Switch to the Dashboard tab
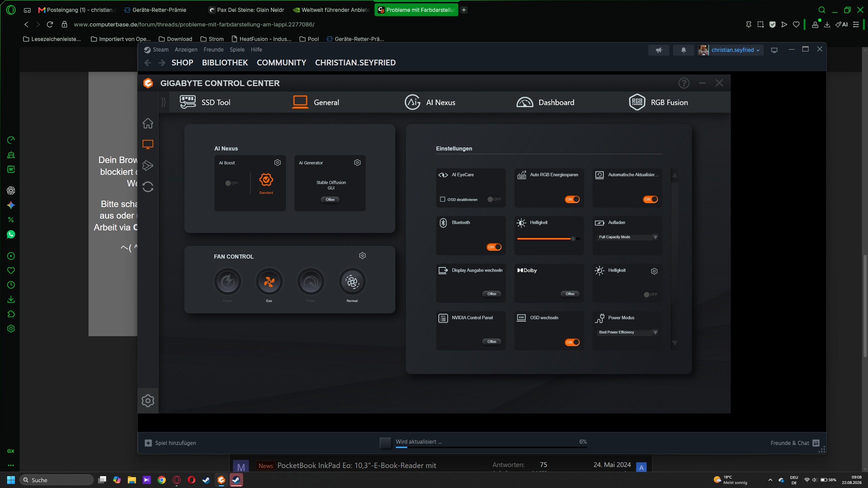The height and width of the screenshot is (488, 868). point(545,102)
